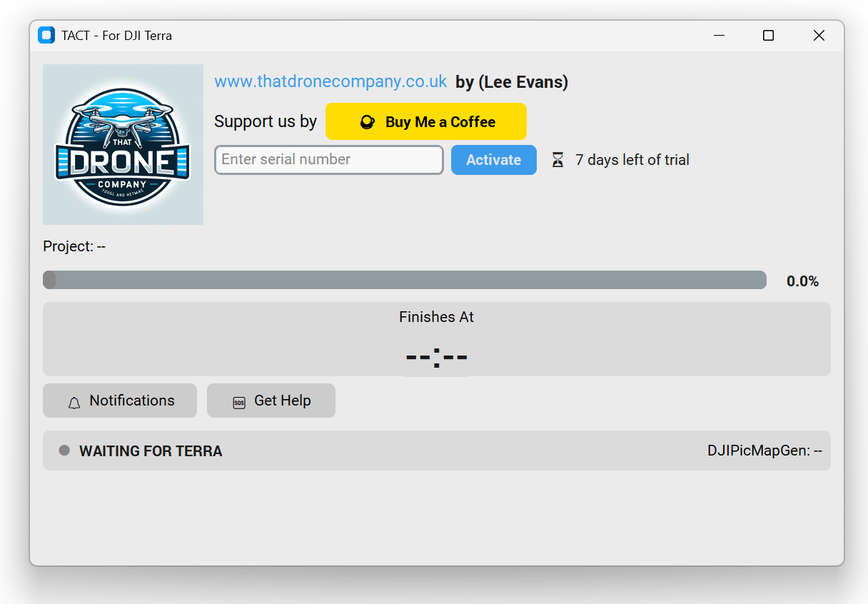Open the Notifications button
868x604 pixels.
coord(120,401)
